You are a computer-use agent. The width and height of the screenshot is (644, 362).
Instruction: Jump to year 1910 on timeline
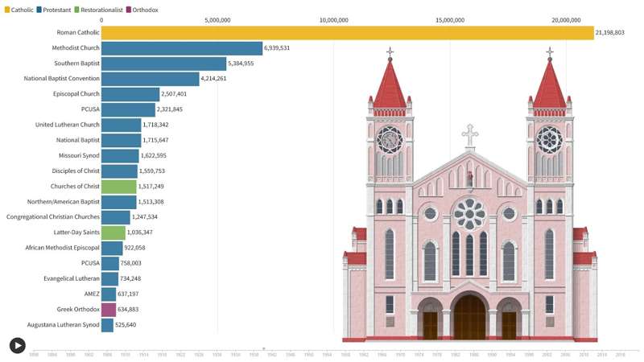pyautogui.click(x=125, y=354)
